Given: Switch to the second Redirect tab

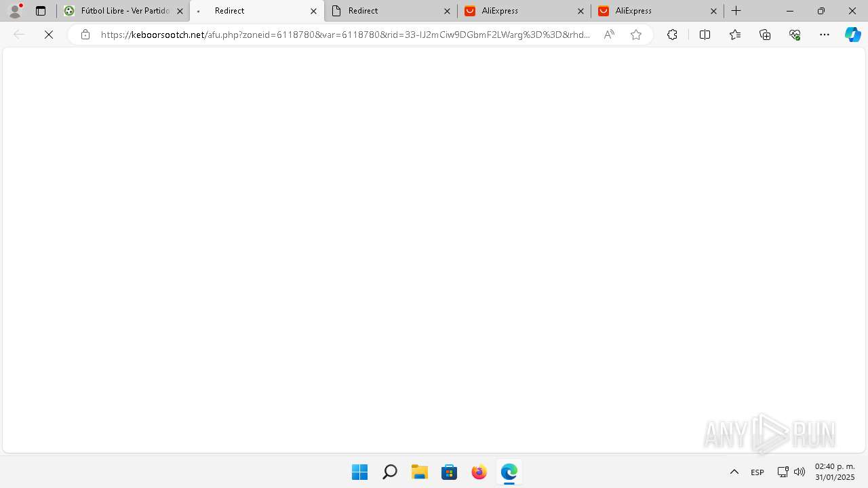Looking at the screenshot, I should coord(391,11).
